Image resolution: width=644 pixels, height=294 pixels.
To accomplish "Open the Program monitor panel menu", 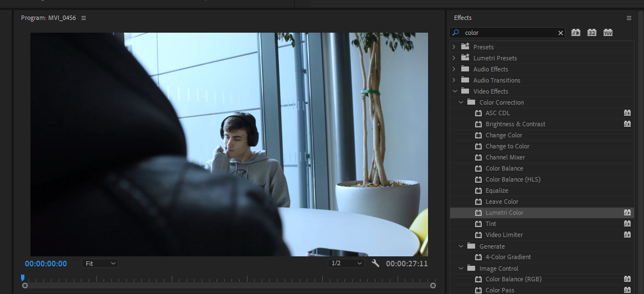I will pyautogui.click(x=84, y=18).
